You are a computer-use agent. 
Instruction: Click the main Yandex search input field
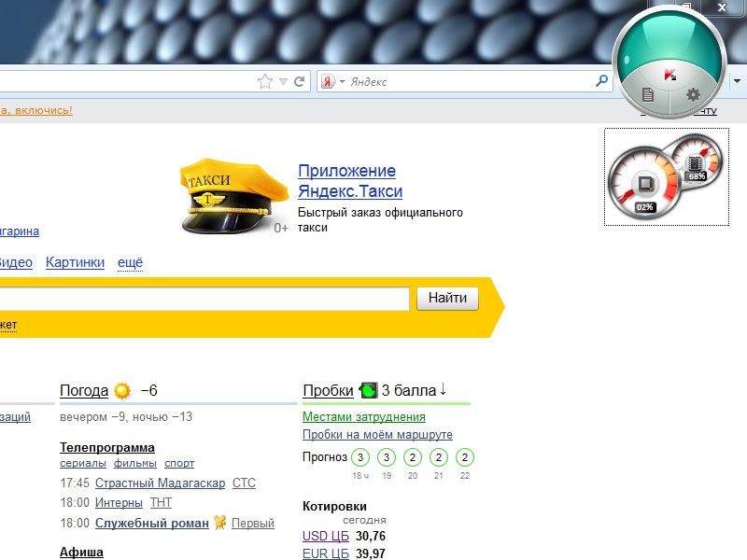coord(204,299)
